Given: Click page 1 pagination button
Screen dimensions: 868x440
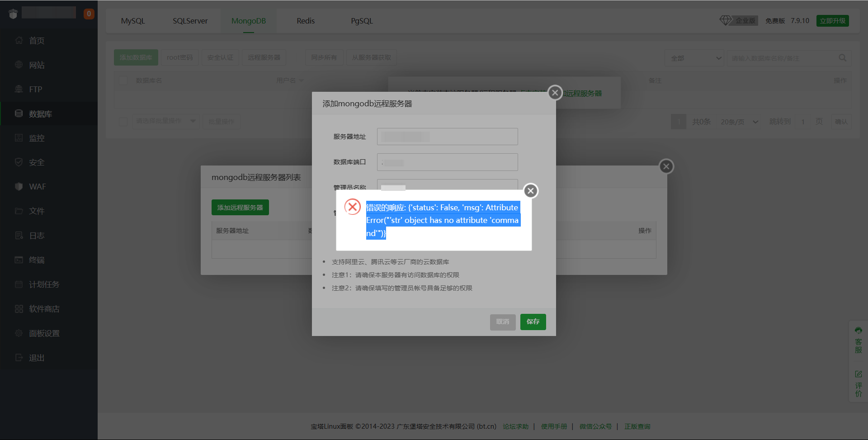Looking at the screenshot, I should [x=679, y=122].
